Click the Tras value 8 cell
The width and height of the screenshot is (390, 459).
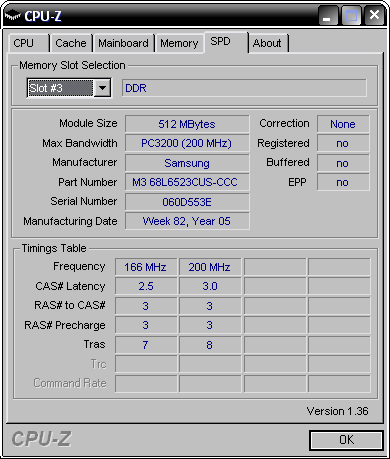coord(210,345)
